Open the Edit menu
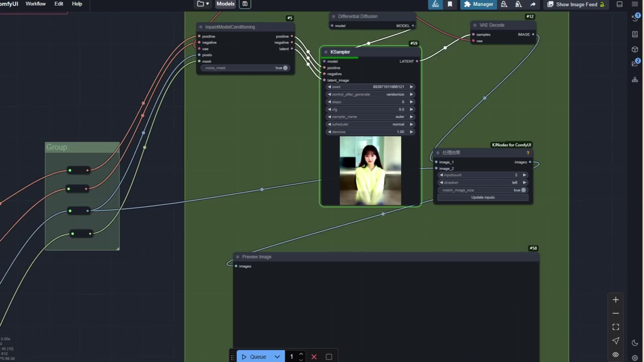The height and width of the screenshot is (362, 644). 58,4
